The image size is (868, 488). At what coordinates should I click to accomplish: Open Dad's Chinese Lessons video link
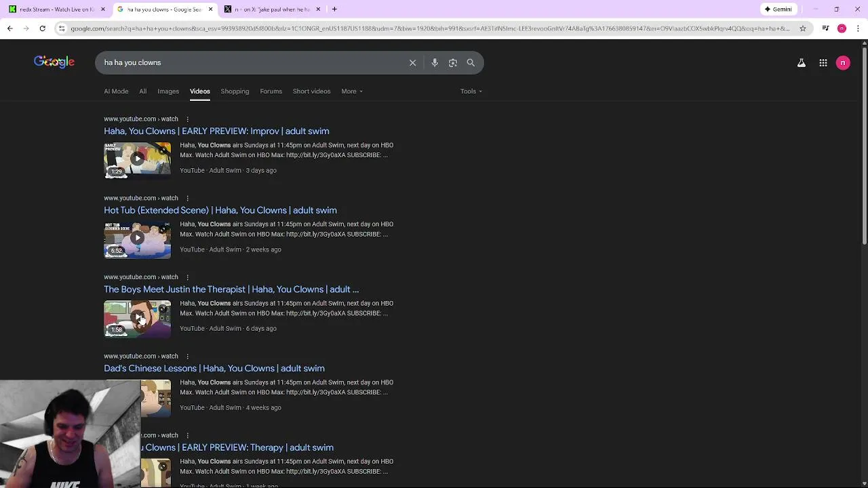[x=214, y=368]
